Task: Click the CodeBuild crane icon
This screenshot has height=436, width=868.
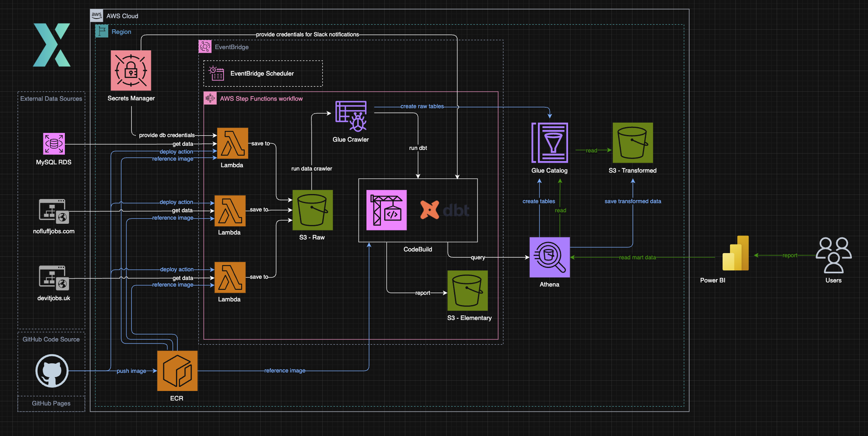Action: [x=387, y=210]
